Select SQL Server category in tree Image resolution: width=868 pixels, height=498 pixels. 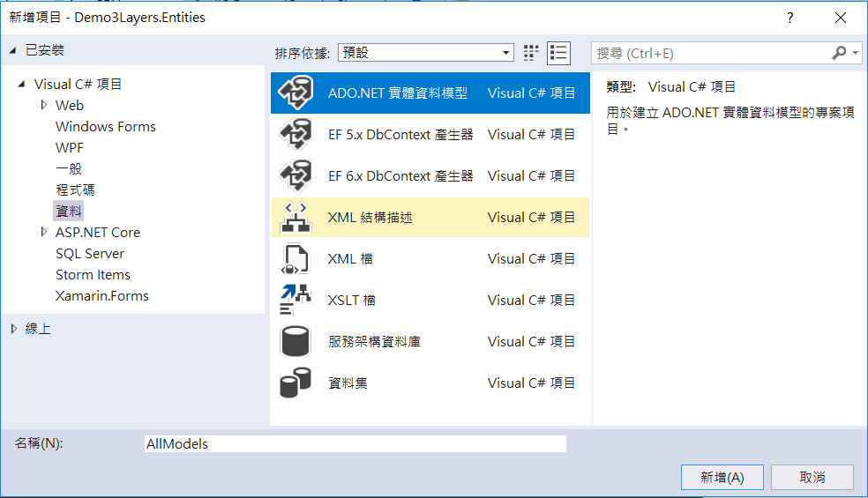tap(90, 253)
